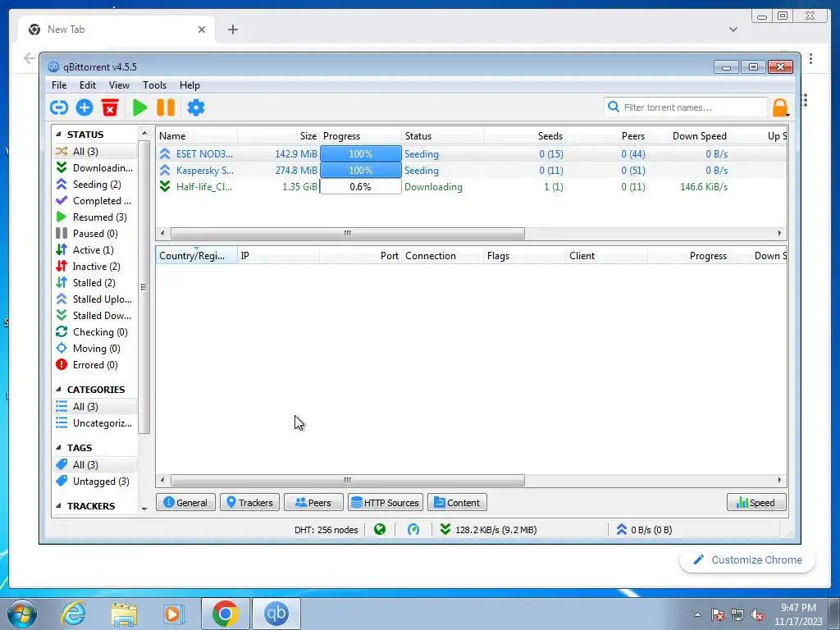
Task: Open Windows Explorer folder taskbar icon
Action: point(124,614)
